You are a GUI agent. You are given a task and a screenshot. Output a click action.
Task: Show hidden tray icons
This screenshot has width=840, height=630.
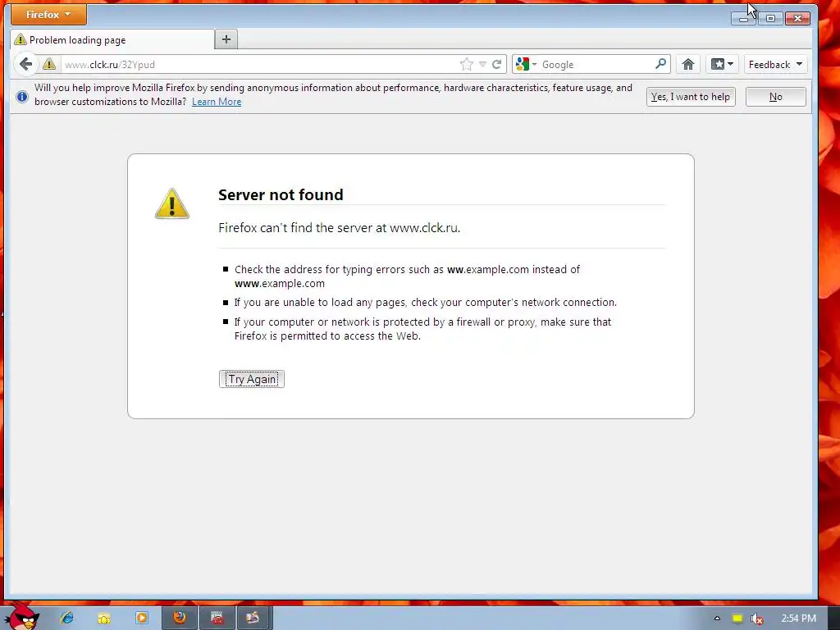(x=717, y=619)
